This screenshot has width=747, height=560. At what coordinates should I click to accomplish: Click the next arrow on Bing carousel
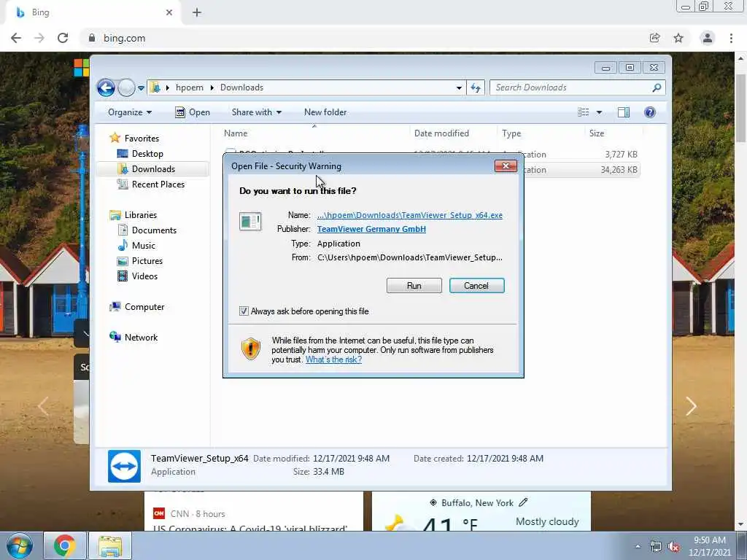(x=692, y=406)
